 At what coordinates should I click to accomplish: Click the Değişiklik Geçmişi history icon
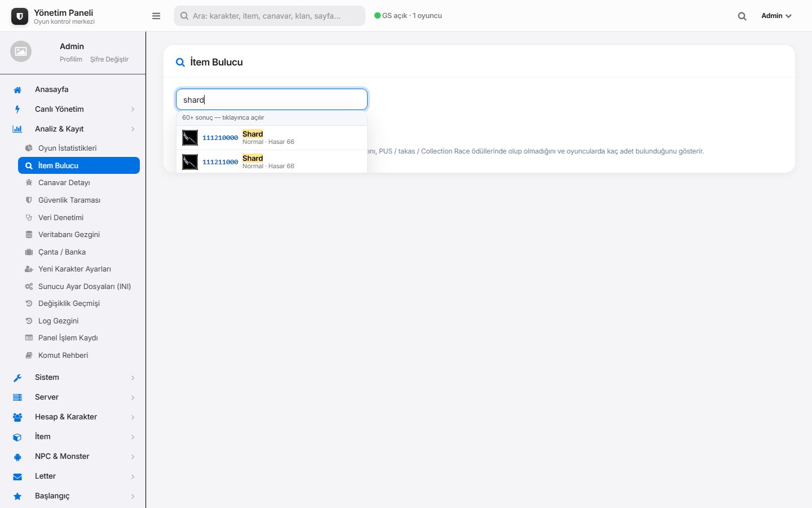click(29, 304)
